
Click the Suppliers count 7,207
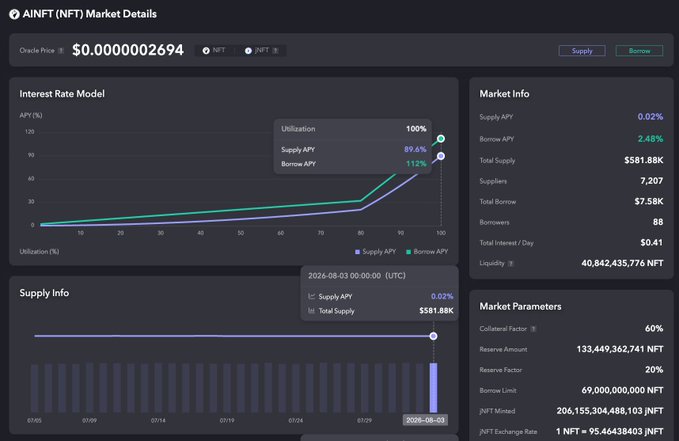pyautogui.click(x=652, y=181)
